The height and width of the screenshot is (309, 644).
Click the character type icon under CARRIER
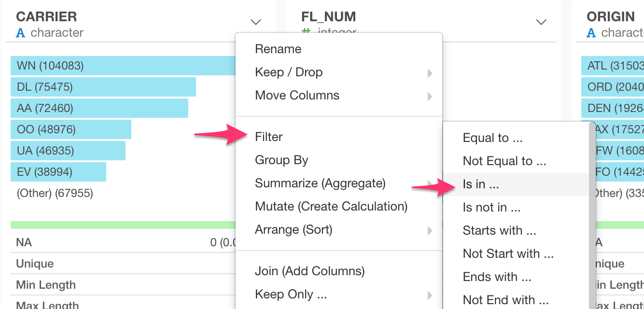[x=20, y=33]
